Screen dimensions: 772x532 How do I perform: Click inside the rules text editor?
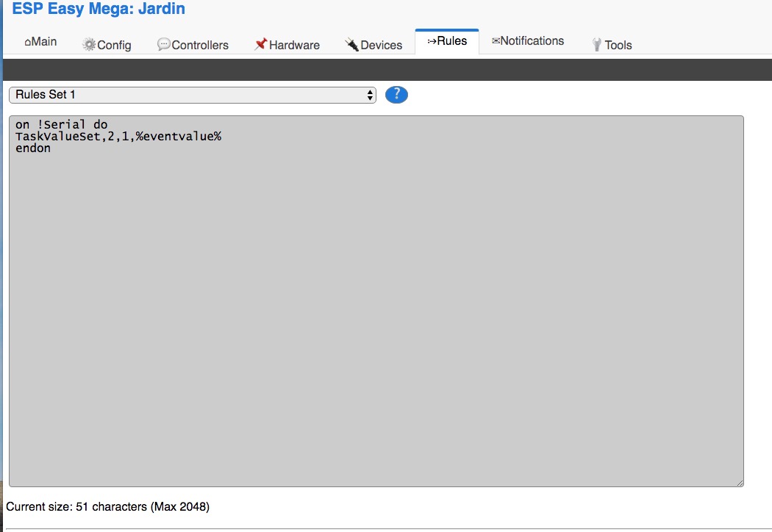pyautogui.click(x=376, y=301)
